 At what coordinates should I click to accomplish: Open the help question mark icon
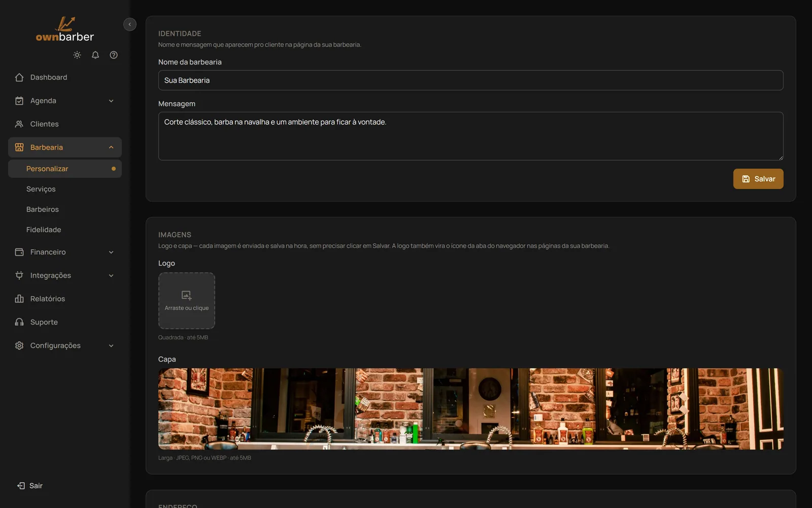tap(114, 55)
